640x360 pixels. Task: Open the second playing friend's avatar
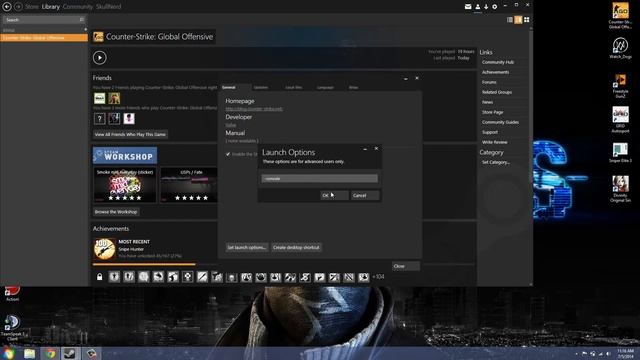point(114,98)
